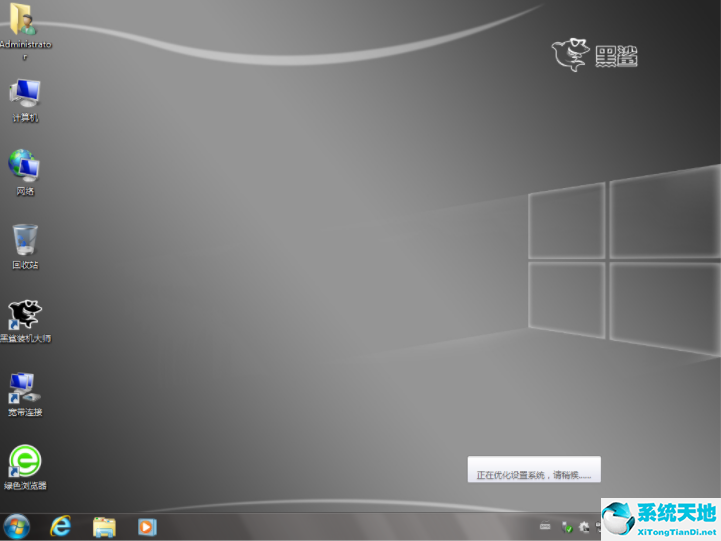721x541 pixels.
Task: Open Windows Explorer from the taskbar
Action: pyautogui.click(x=104, y=526)
